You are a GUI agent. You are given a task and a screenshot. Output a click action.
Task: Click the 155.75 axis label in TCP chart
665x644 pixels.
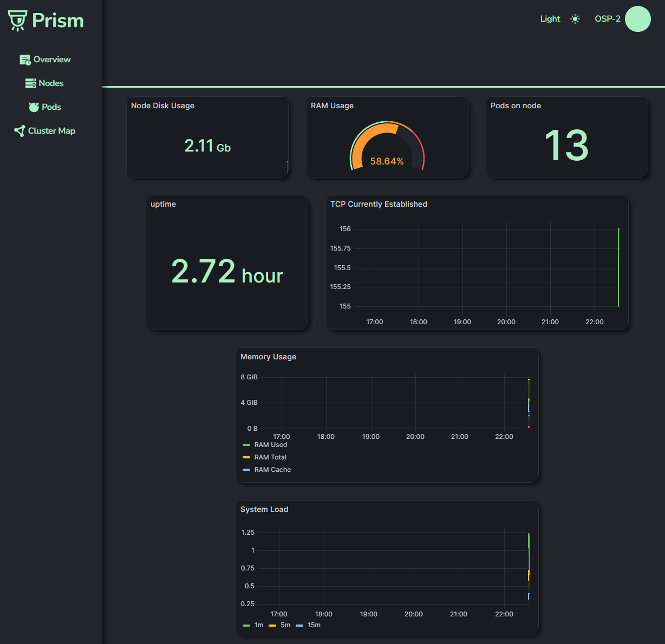point(340,248)
